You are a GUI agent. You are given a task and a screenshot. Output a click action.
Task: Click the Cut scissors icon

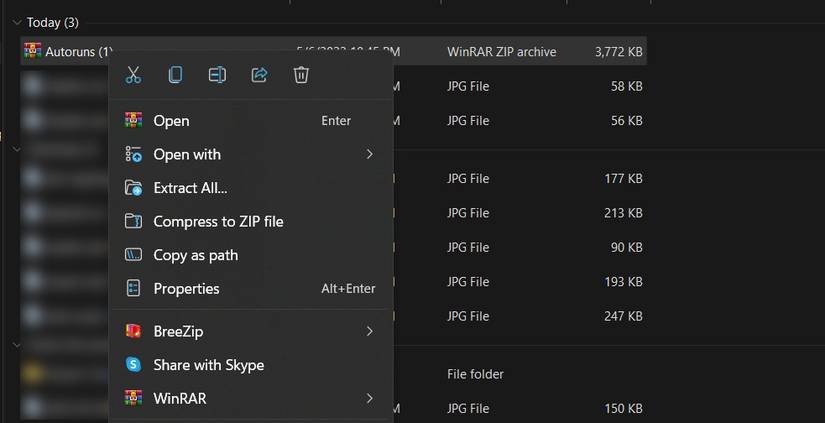coord(133,75)
